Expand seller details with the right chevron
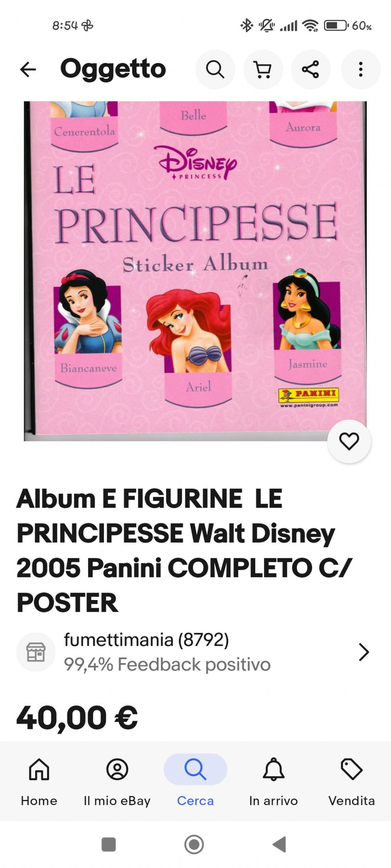The height and width of the screenshot is (868, 391). 364,652
